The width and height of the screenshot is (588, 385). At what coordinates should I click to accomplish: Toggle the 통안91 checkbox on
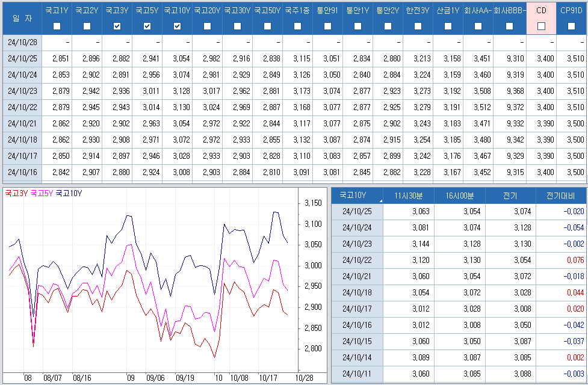point(327,26)
